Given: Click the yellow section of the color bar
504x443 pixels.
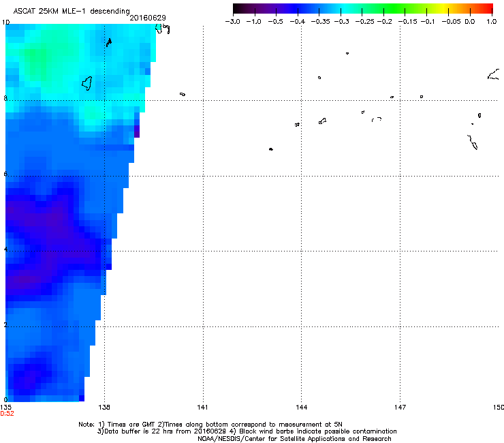Looking at the screenshot, I should 445,9.
